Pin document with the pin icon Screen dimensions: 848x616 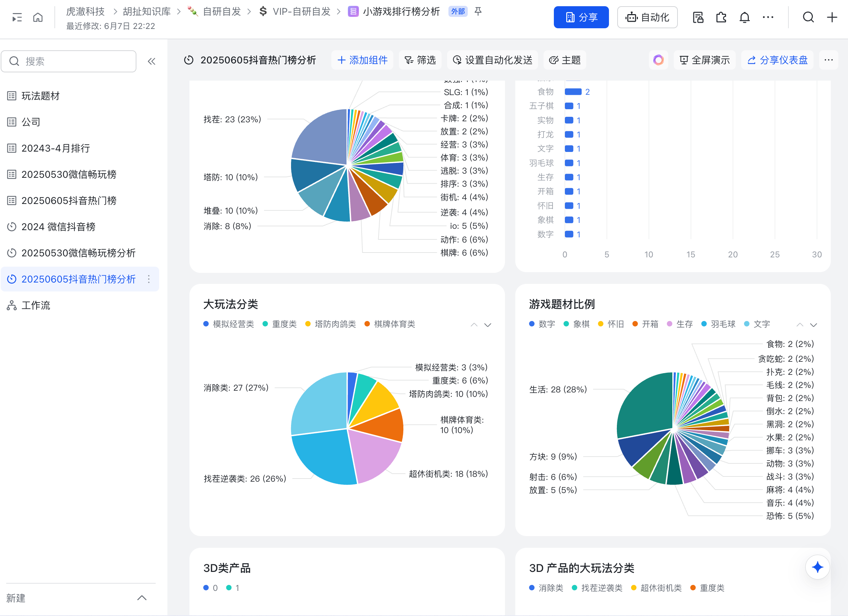[x=478, y=11]
